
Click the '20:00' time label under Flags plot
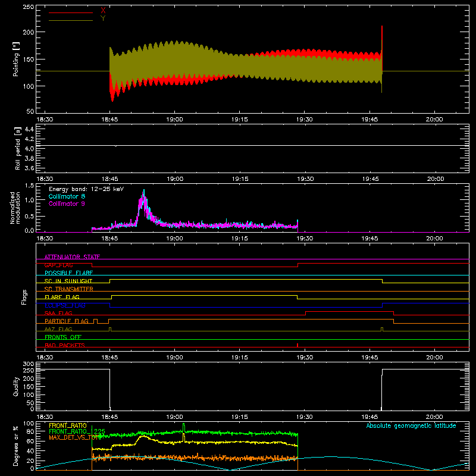pos(434,358)
